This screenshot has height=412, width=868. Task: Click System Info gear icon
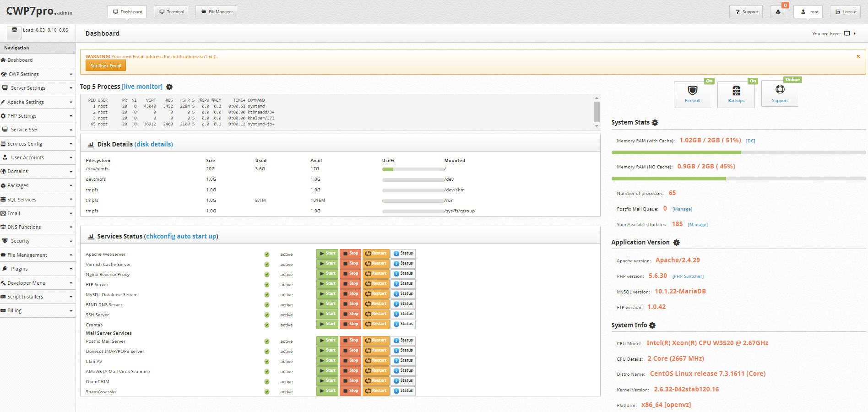pyautogui.click(x=652, y=325)
